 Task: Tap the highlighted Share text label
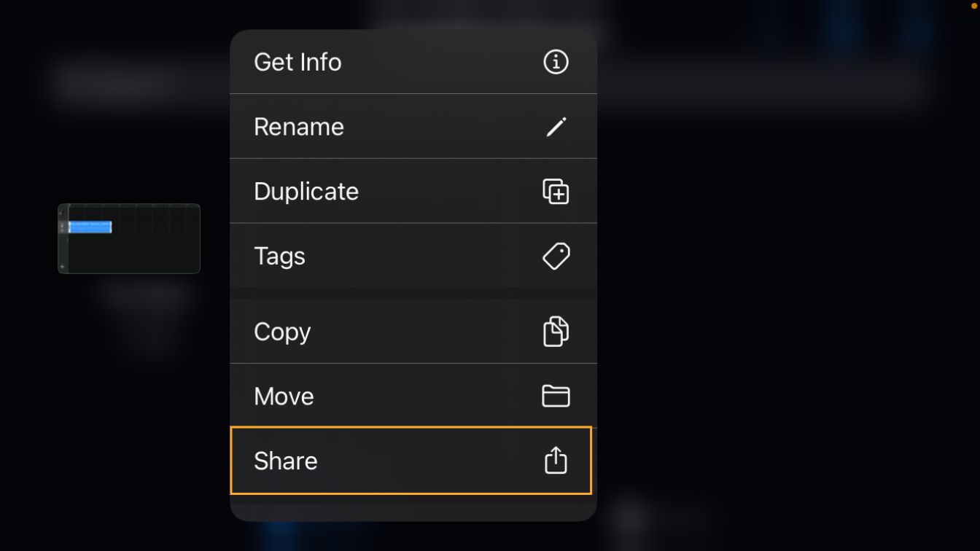tap(286, 461)
